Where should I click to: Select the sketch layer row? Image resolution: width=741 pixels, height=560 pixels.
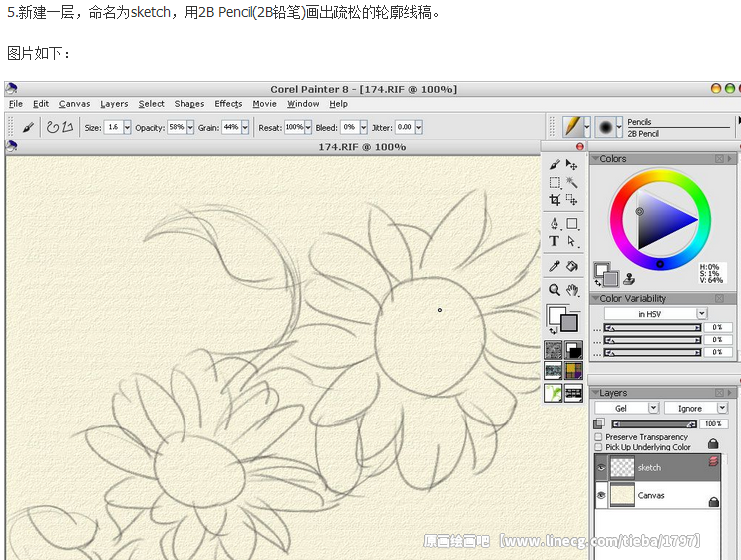[x=658, y=468]
